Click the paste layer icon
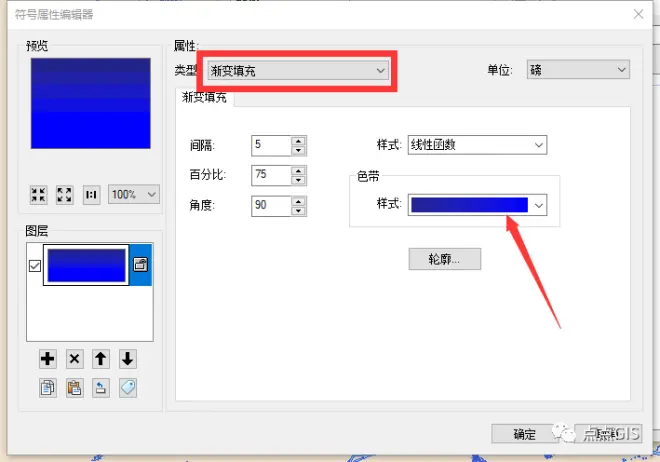The width and height of the screenshot is (660, 462). [75, 388]
